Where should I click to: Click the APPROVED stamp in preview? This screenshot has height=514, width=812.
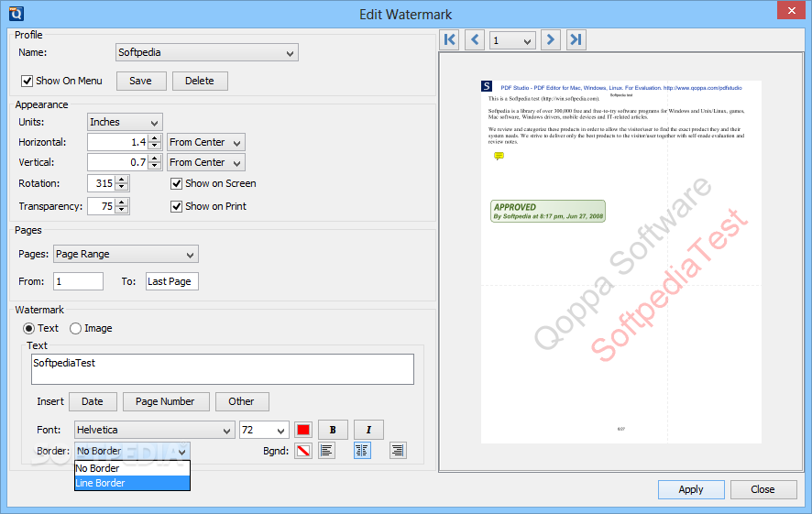coord(548,212)
